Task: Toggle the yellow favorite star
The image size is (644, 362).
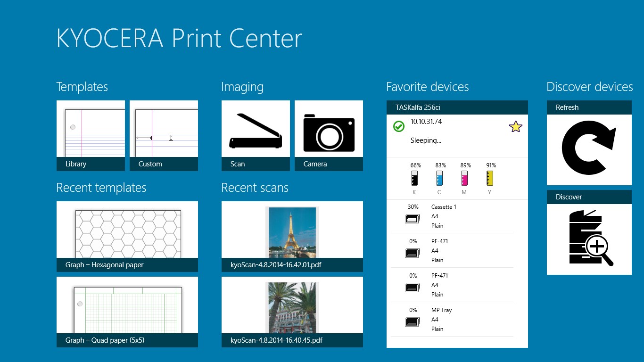Action: (x=516, y=126)
